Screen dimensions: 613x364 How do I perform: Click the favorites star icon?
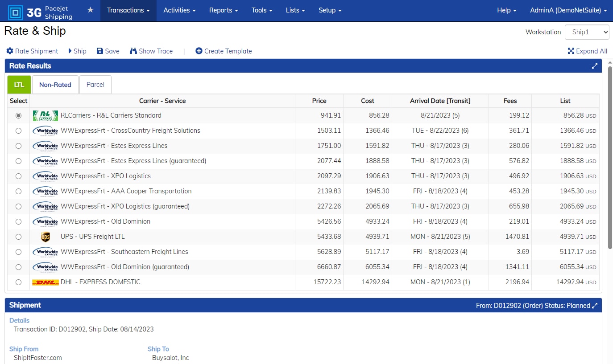[x=90, y=10]
